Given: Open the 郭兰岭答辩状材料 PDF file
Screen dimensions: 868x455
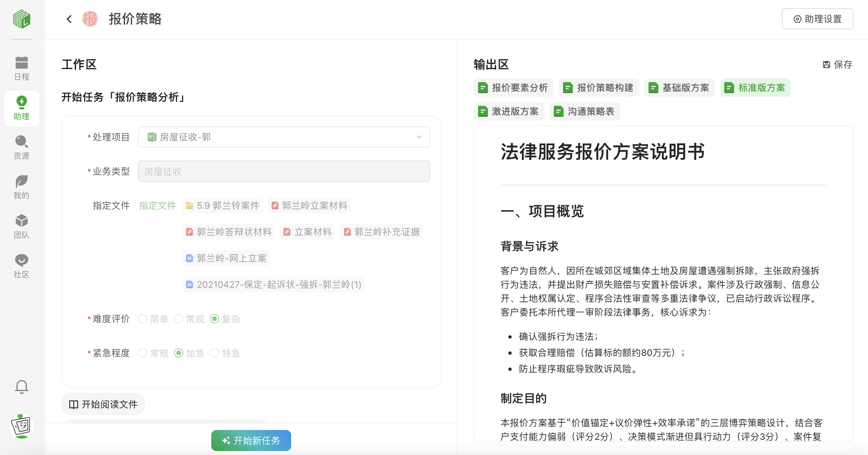Looking at the screenshot, I should tap(228, 231).
